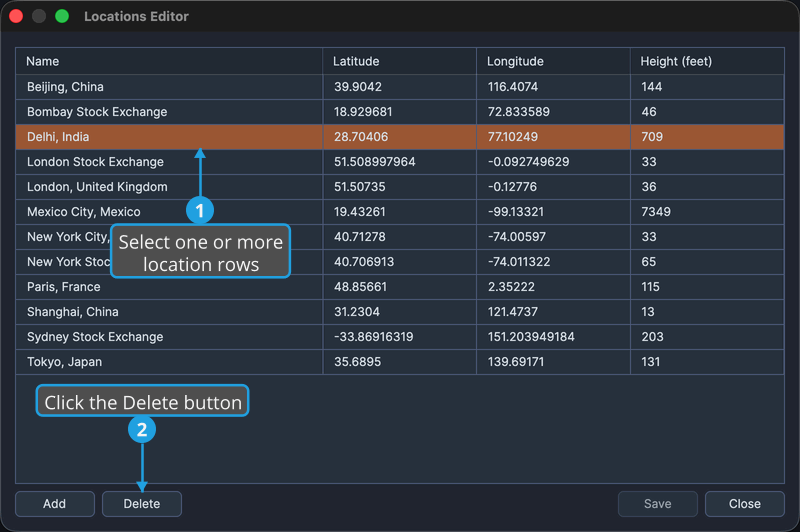Click longitude value -0.092749629
This screenshot has width=800, height=532.
(529, 162)
